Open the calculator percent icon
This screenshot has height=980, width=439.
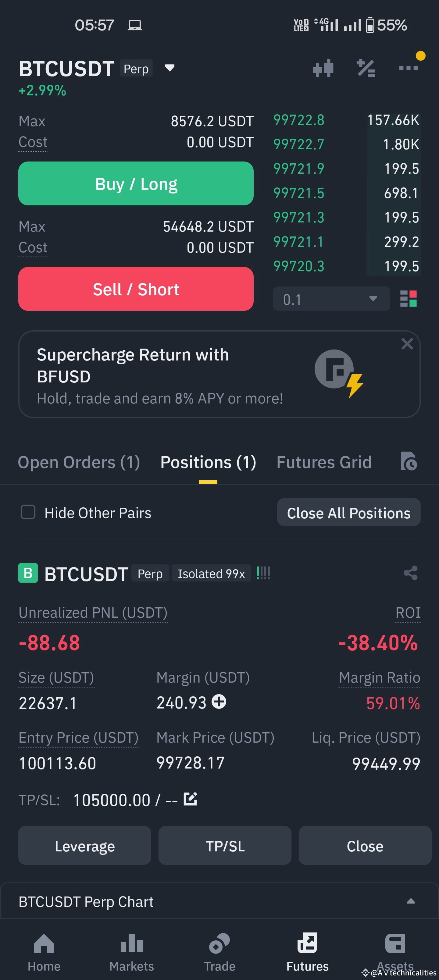(366, 69)
